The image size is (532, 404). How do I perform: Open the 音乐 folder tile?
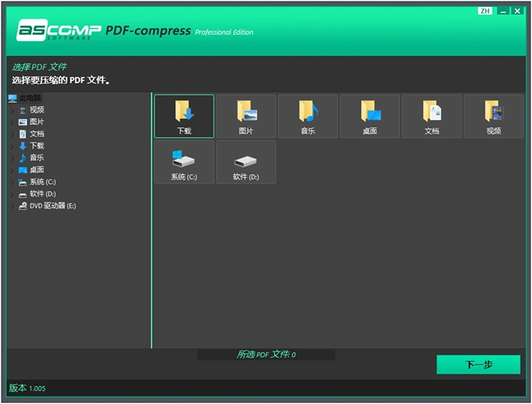click(307, 116)
